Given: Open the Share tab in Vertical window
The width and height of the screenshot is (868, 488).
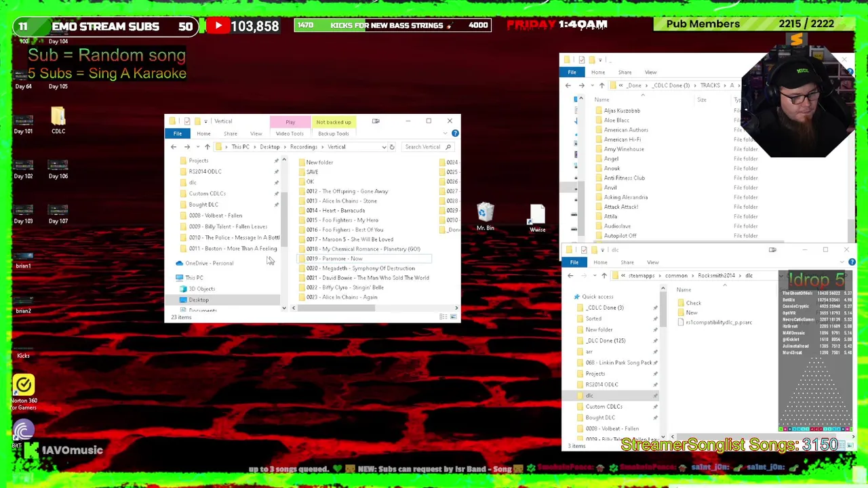Looking at the screenshot, I should point(231,134).
